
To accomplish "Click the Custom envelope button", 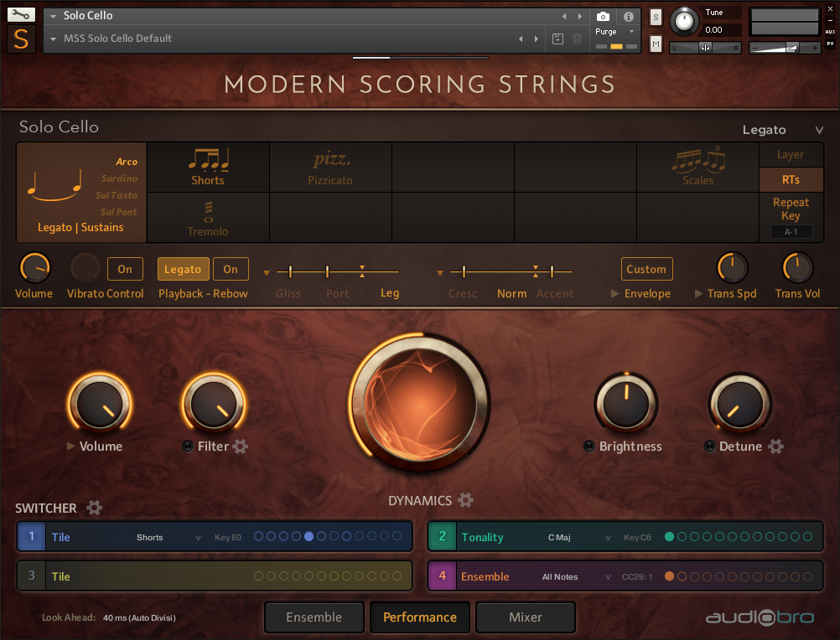I will click(646, 269).
